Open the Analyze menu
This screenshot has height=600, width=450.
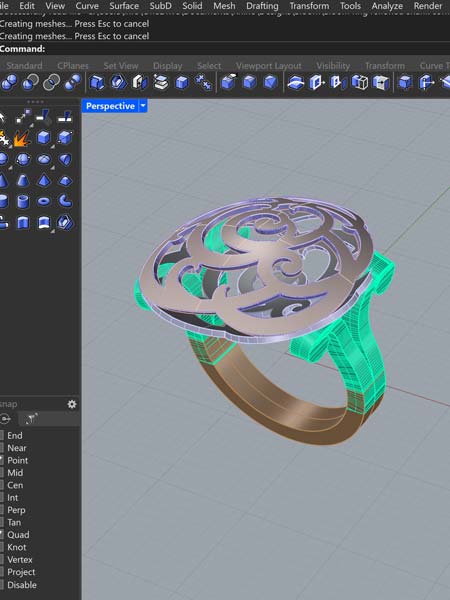click(387, 6)
